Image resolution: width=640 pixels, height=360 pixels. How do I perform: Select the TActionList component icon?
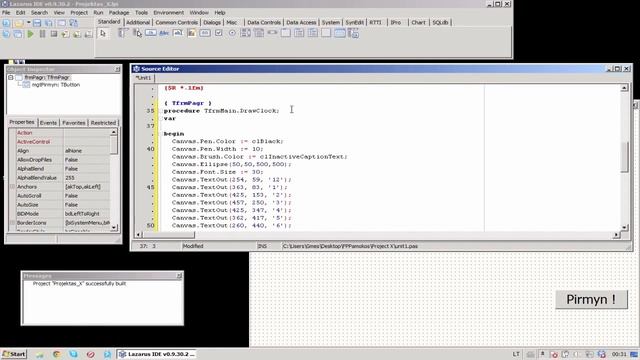coord(353,33)
